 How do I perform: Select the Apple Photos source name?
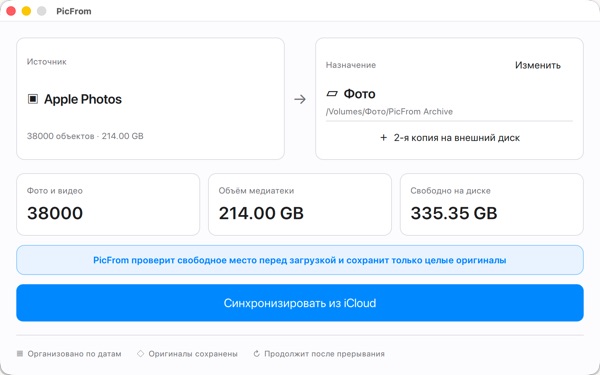point(83,99)
